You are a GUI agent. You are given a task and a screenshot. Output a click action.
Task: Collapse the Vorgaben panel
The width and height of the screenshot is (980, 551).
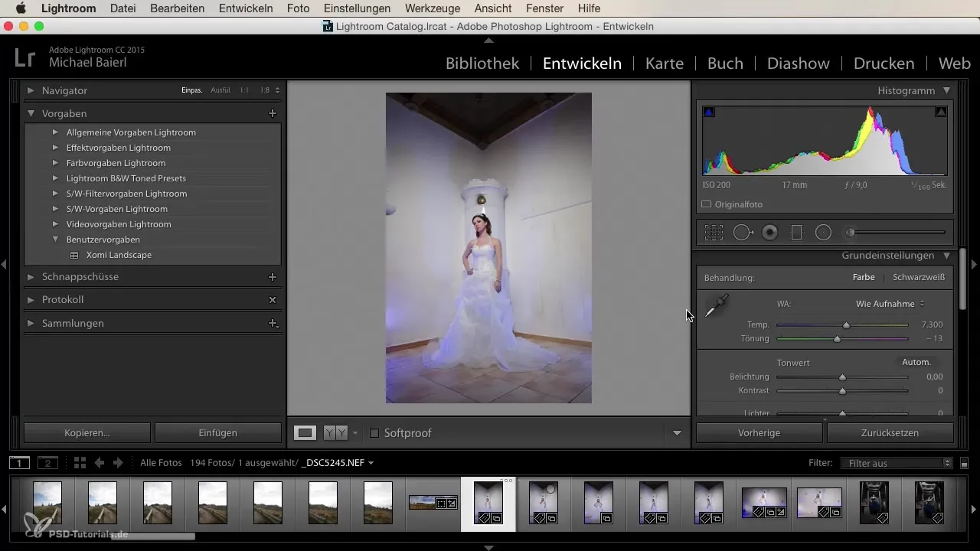point(31,113)
